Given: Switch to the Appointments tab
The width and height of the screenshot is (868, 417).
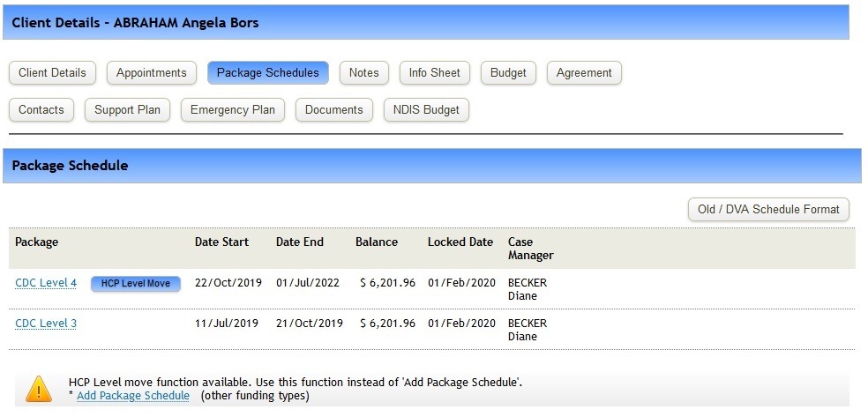Looking at the screenshot, I should tap(152, 73).
